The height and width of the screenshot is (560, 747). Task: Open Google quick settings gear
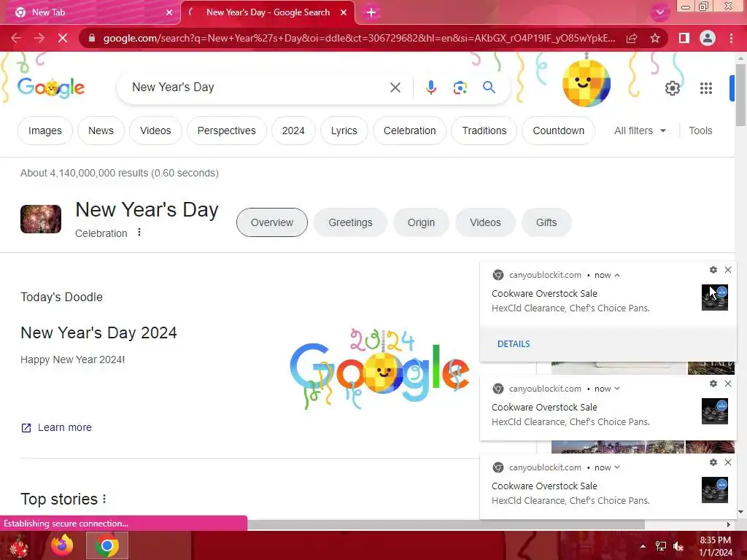click(672, 88)
